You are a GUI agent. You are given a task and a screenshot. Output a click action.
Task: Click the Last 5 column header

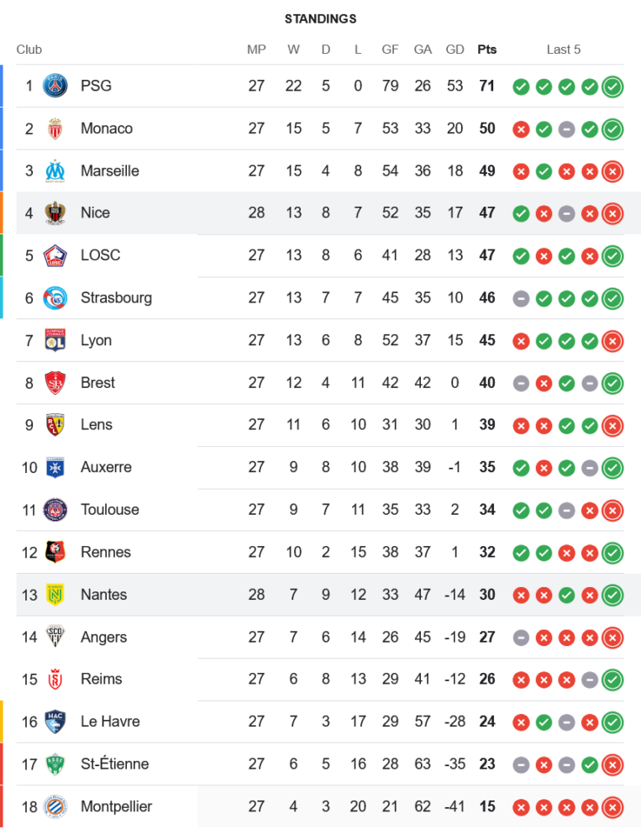[x=563, y=50]
